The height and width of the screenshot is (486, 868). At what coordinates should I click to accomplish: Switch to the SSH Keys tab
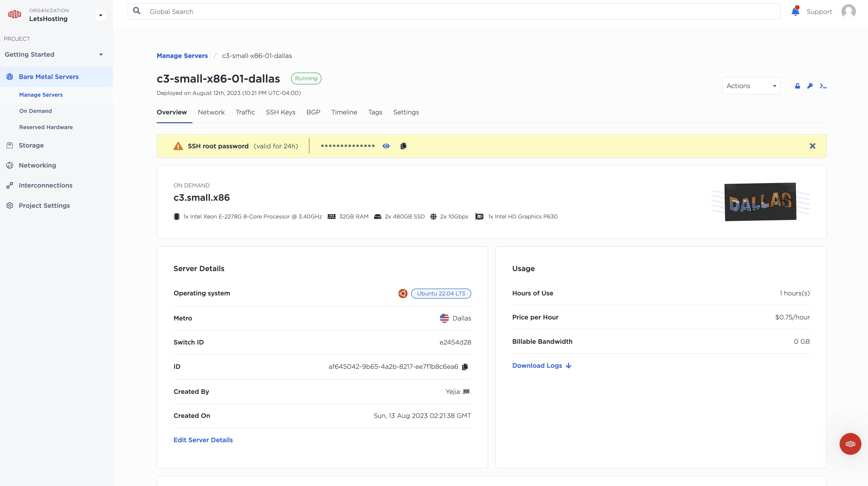click(280, 112)
